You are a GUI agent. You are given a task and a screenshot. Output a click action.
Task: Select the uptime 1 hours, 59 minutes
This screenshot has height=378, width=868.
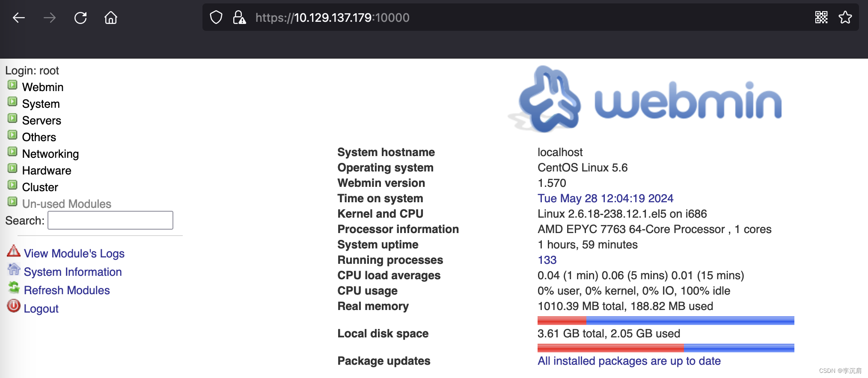click(588, 245)
